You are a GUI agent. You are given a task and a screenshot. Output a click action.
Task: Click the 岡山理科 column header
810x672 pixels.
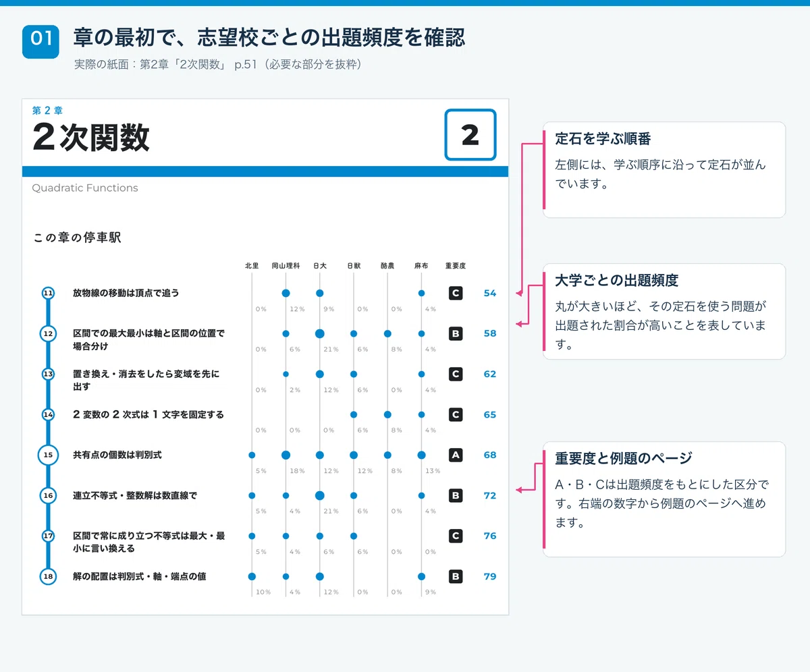(x=286, y=266)
